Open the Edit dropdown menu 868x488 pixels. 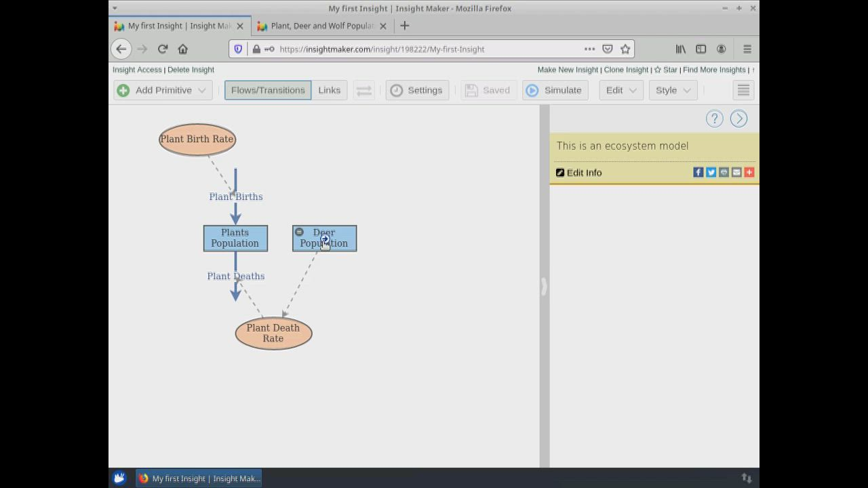621,90
